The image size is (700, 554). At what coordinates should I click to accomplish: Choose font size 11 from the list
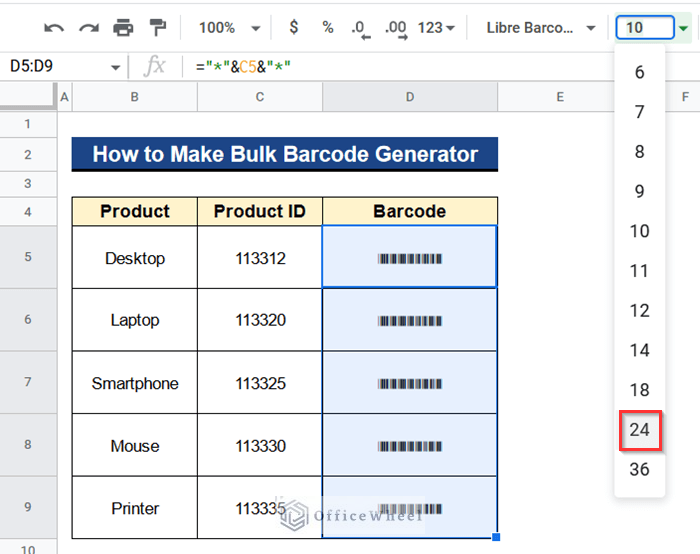pos(639,271)
